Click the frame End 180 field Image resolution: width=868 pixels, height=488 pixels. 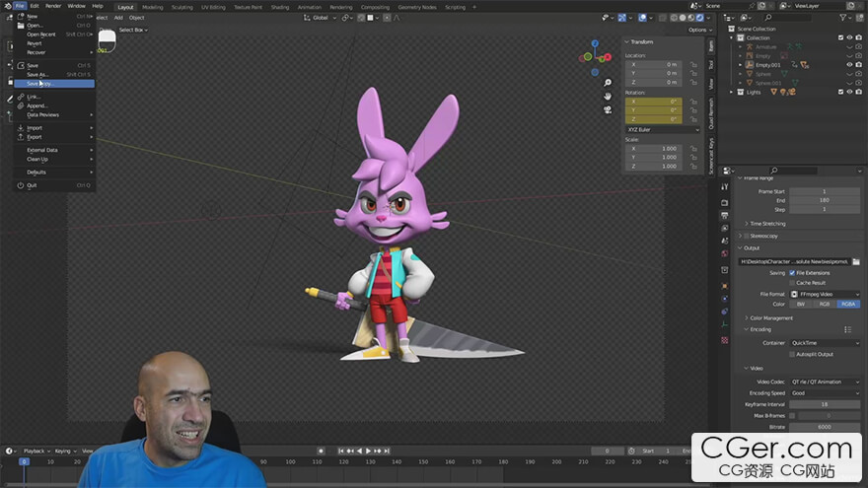pyautogui.click(x=825, y=200)
